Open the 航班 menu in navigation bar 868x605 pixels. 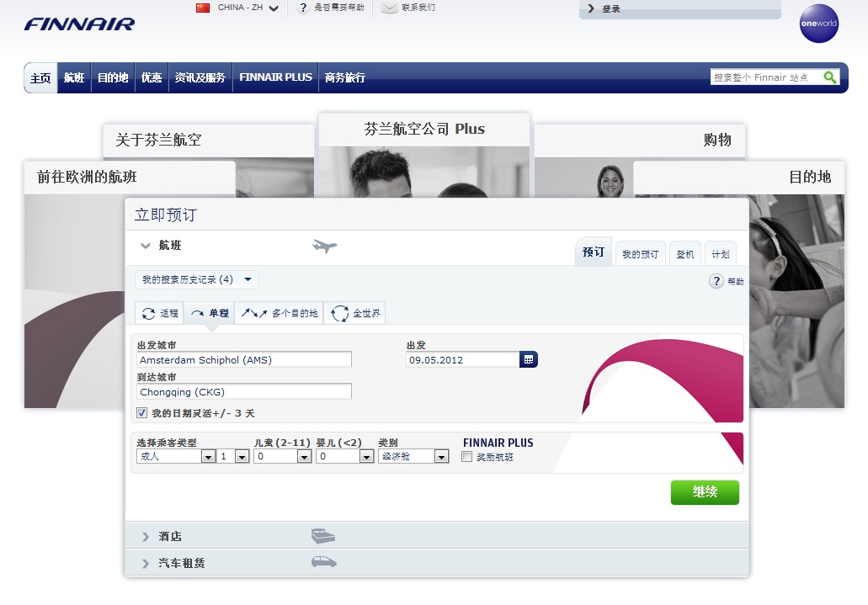coord(74,77)
